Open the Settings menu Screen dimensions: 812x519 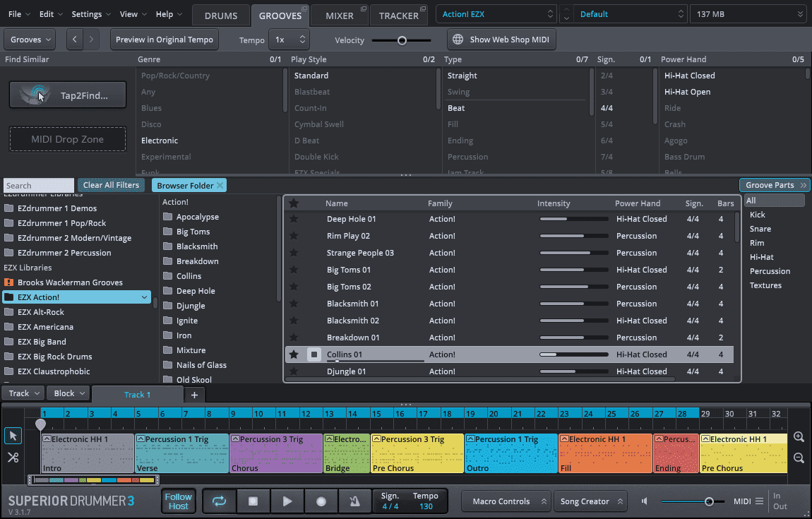(90, 14)
